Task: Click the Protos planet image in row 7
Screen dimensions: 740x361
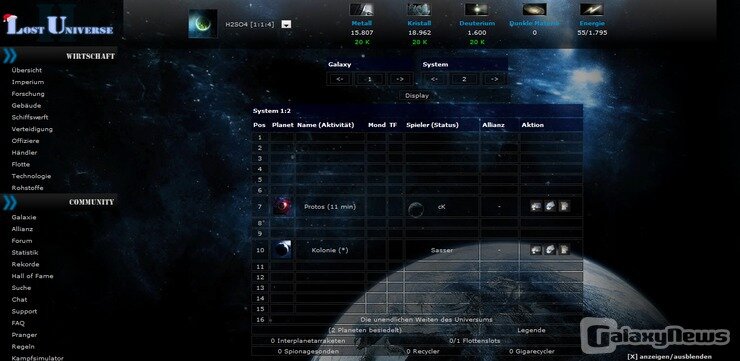Action: tap(283, 207)
